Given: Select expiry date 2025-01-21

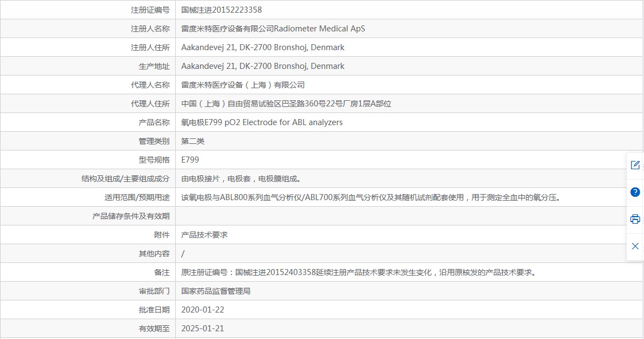Looking at the screenshot, I should [x=203, y=329].
